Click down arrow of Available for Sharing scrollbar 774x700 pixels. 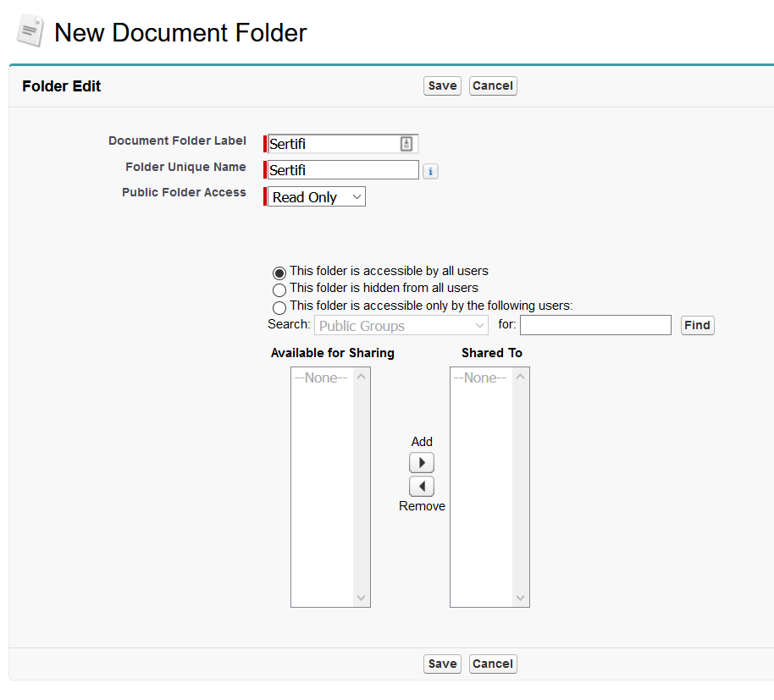click(x=362, y=598)
